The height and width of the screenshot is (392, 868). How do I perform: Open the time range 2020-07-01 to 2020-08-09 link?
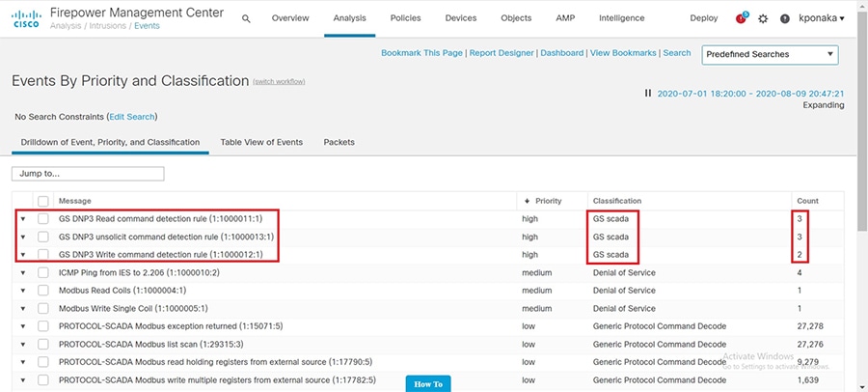(x=750, y=94)
